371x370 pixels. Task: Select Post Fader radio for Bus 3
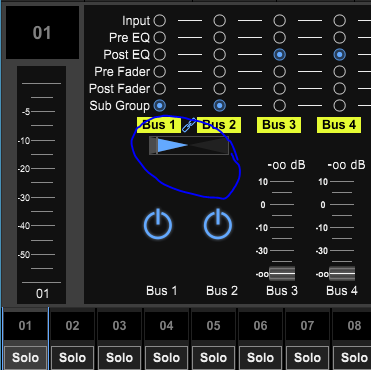click(x=279, y=88)
